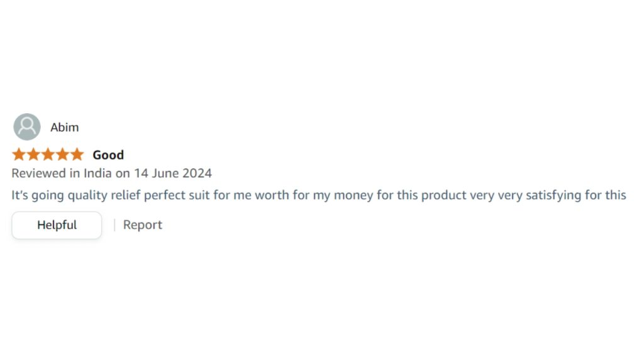Viewport: 644px width, 362px height.
Task: Click the divider between Helpful and Report
Action: click(x=114, y=225)
